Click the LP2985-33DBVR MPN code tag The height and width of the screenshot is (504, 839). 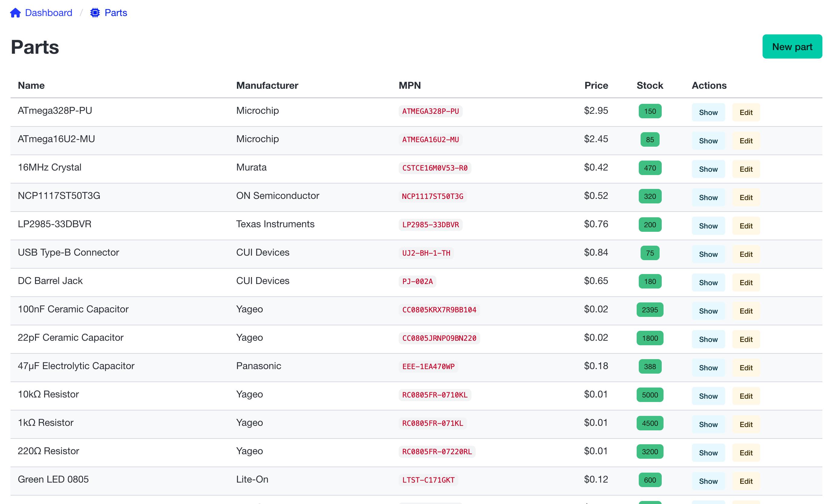coord(430,225)
